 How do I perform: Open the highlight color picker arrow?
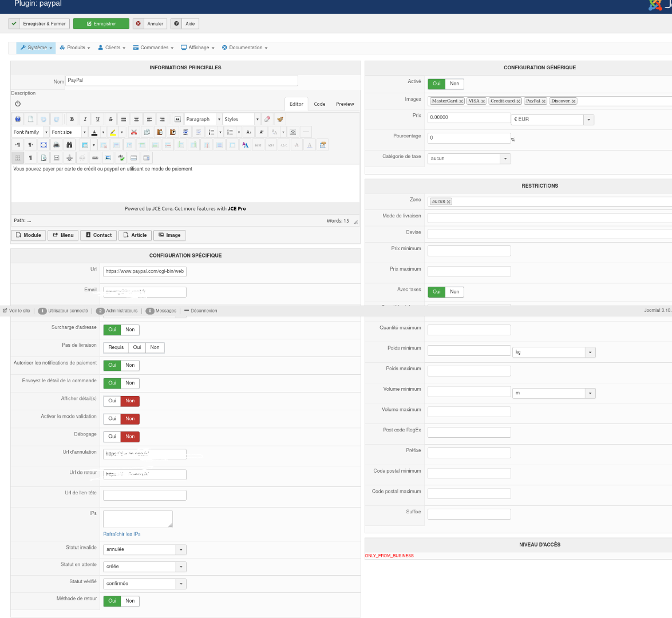pos(122,132)
